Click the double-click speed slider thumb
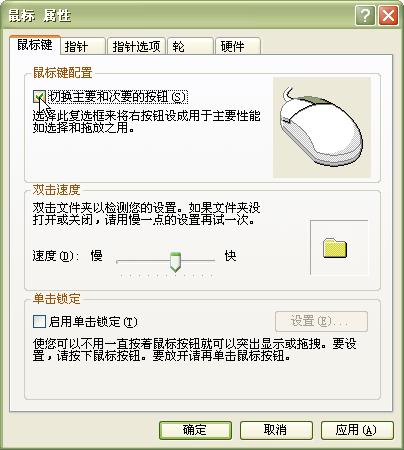 pos(175,262)
